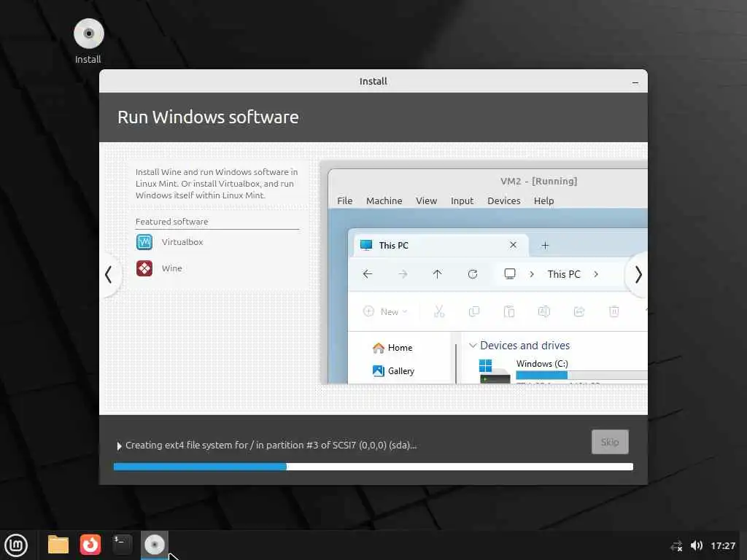
Task: Click Windows (C:) drive usage bar
Action: pos(581,376)
